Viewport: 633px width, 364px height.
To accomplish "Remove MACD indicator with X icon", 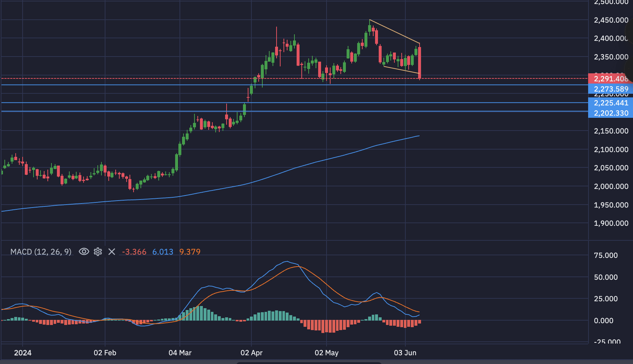I will (112, 252).
